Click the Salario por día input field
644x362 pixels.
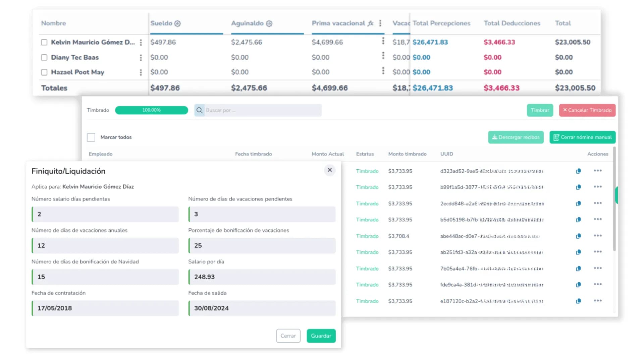262,277
